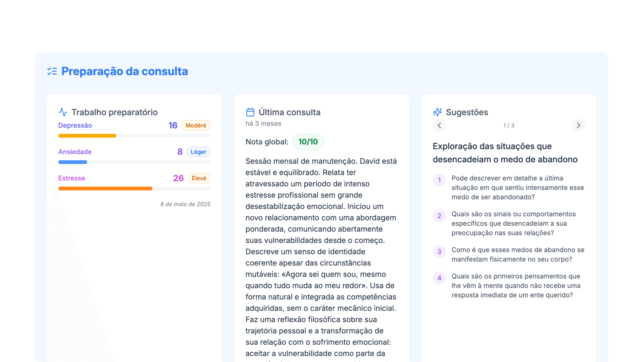Click the Depressão progress bar
Viewport: 644px width, 362px height.
(134, 136)
